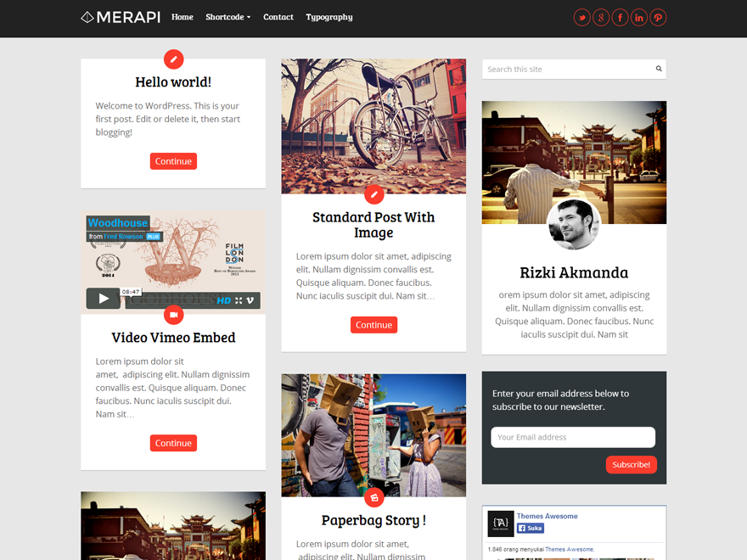Select Contact in the navigation menu
Image resolution: width=747 pixels, height=560 pixels.
[278, 16]
